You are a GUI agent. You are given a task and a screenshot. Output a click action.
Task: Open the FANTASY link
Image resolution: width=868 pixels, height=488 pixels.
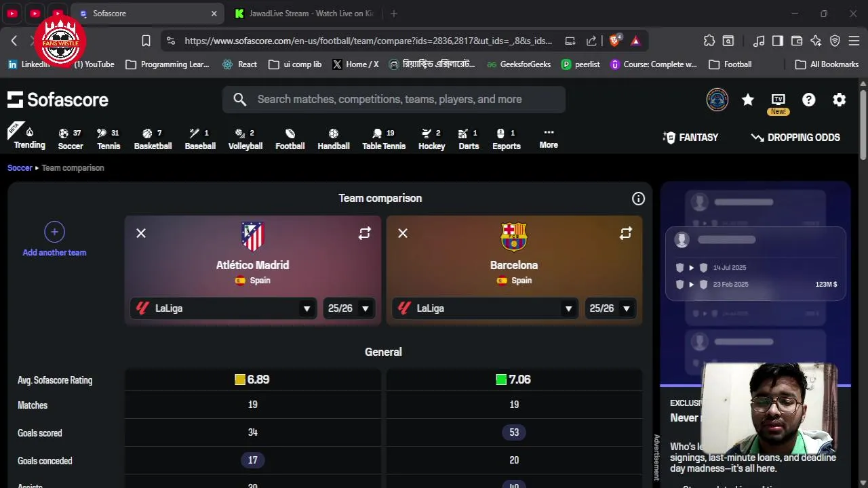coord(690,138)
